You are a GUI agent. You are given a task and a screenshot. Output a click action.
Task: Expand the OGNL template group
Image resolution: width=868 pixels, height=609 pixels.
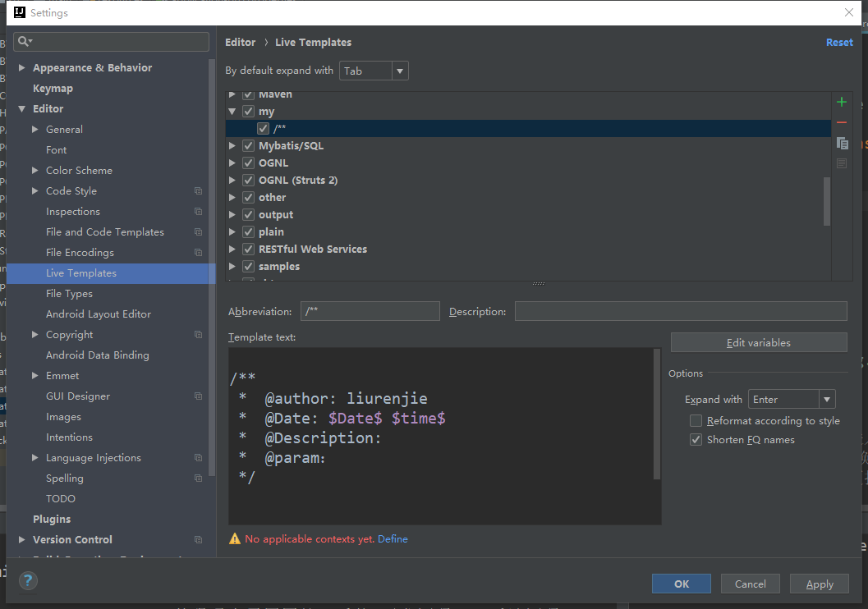tap(232, 163)
